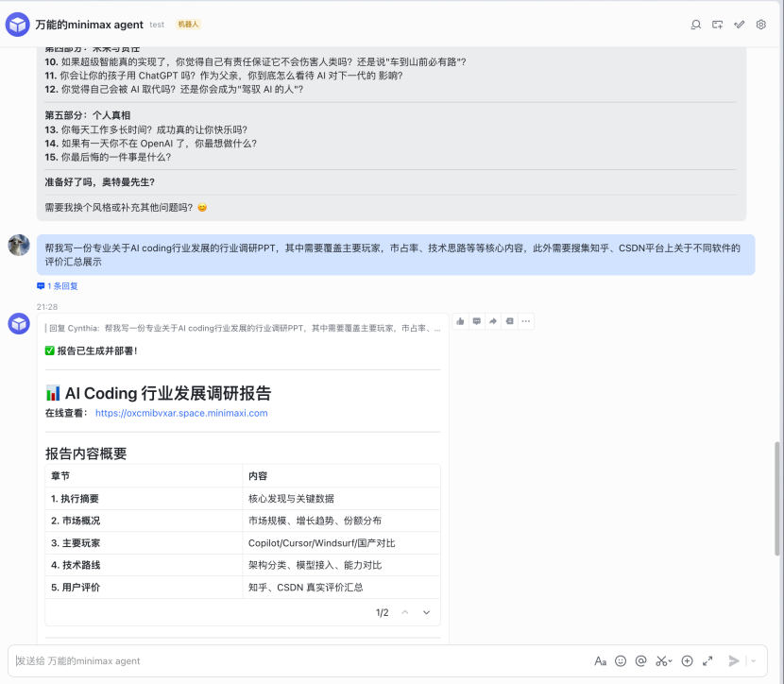Click the 报告内容概要 heading
Screen dimensions: 784x684
[x=86, y=453]
